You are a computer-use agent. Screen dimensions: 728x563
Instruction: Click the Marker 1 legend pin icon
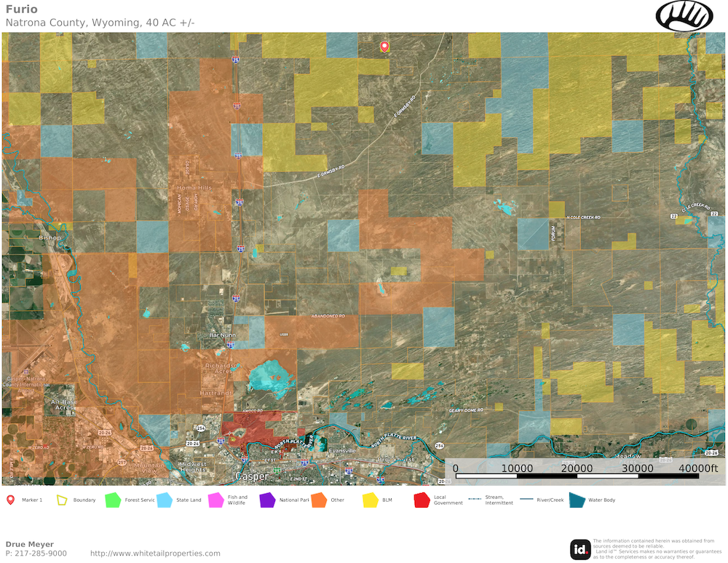coord(11,500)
